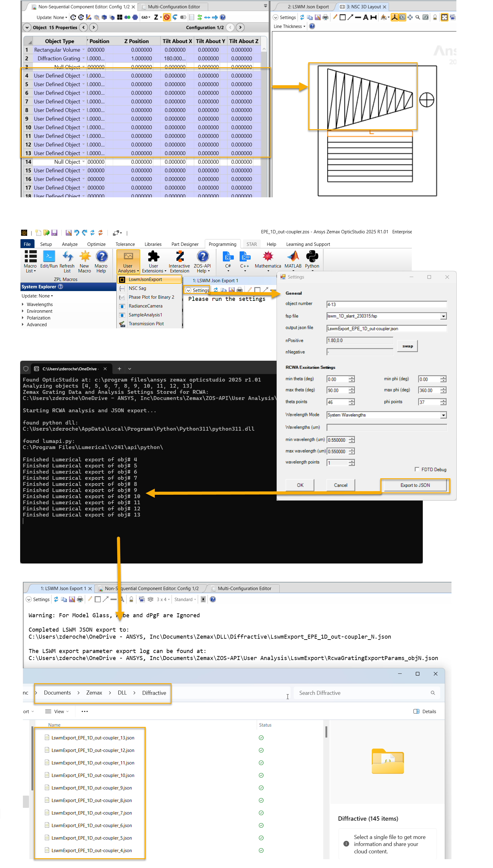Open Wavelength Mode dropdown
Viewport: 493px width, 868px height.
[x=443, y=415]
